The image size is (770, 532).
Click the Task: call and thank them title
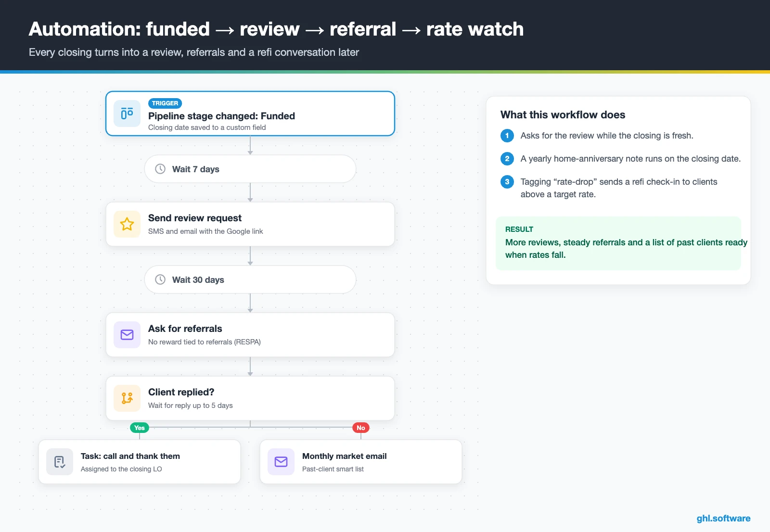130,456
